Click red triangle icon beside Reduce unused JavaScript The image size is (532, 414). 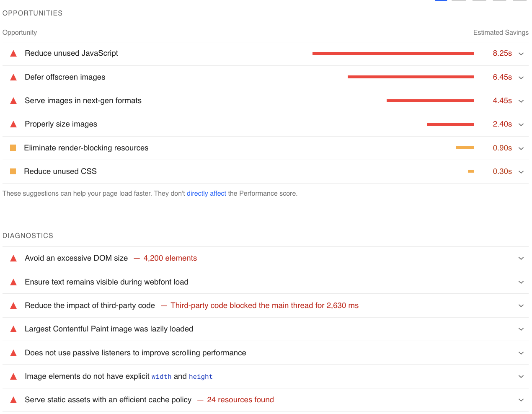(x=13, y=54)
